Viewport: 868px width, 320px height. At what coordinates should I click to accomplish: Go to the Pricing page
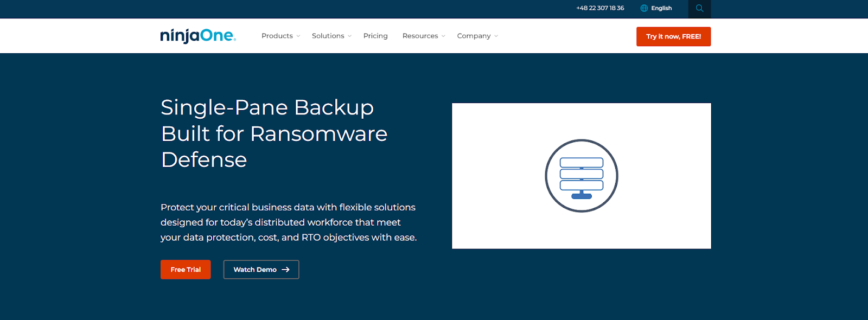pos(375,36)
